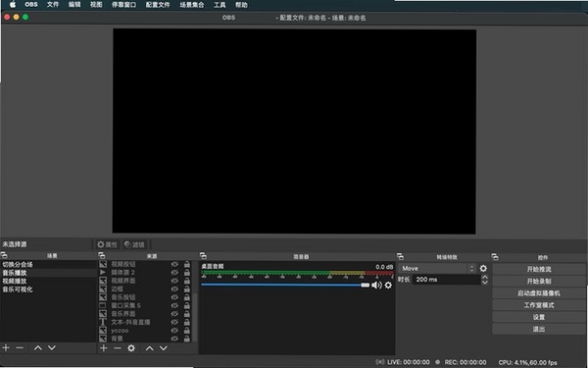
Task: Open the 配置文件 menu
Action: (158, 5)
